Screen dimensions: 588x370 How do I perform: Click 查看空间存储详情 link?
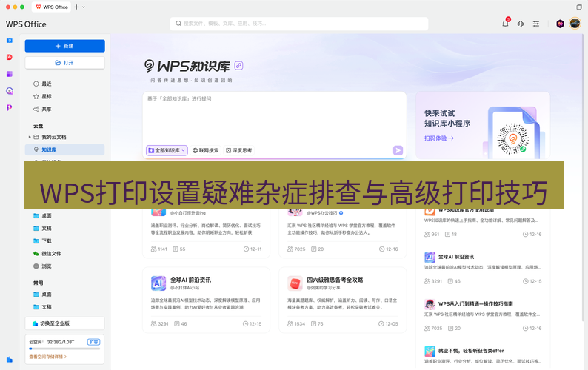(x=47, y=357)
